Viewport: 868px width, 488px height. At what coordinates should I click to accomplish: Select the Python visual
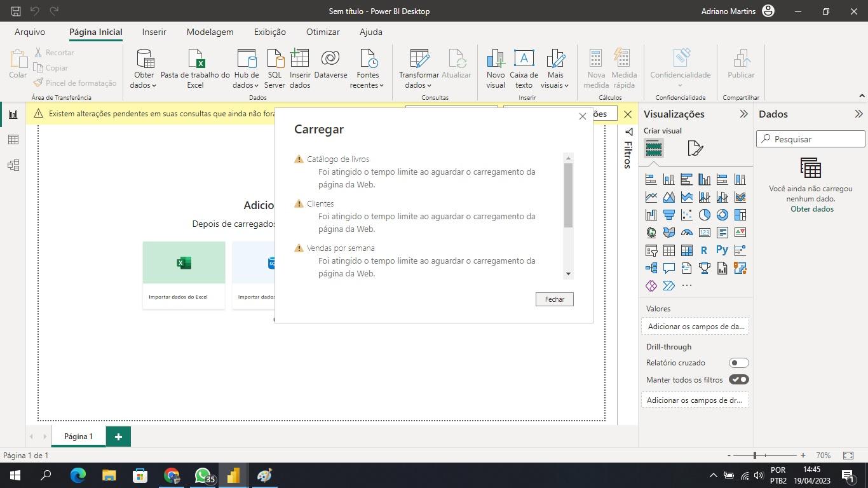coord(722,250)
